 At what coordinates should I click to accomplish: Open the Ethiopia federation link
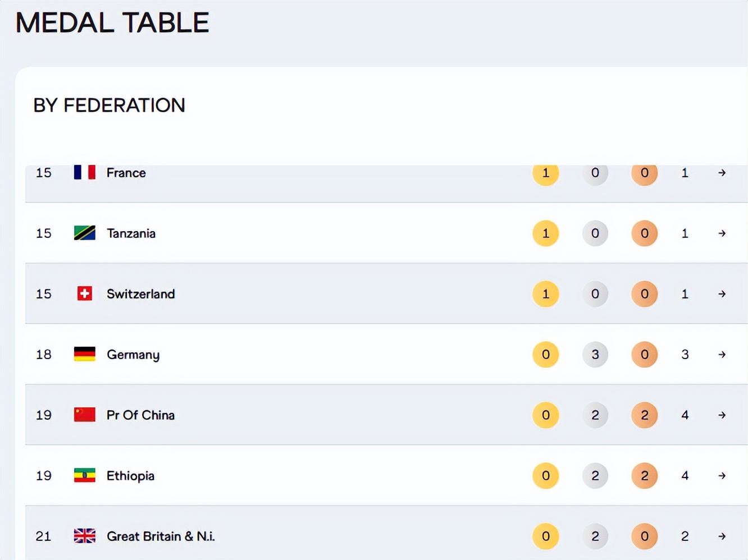point(130,476)
